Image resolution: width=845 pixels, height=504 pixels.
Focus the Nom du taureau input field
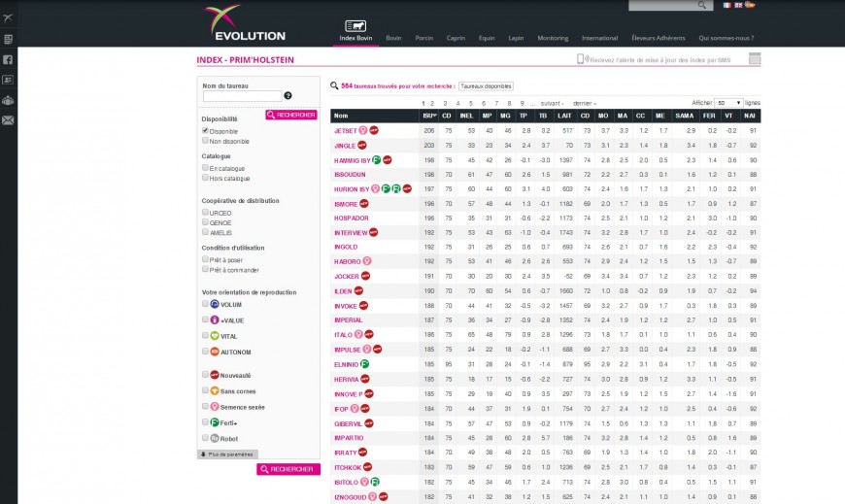(242, 96)
